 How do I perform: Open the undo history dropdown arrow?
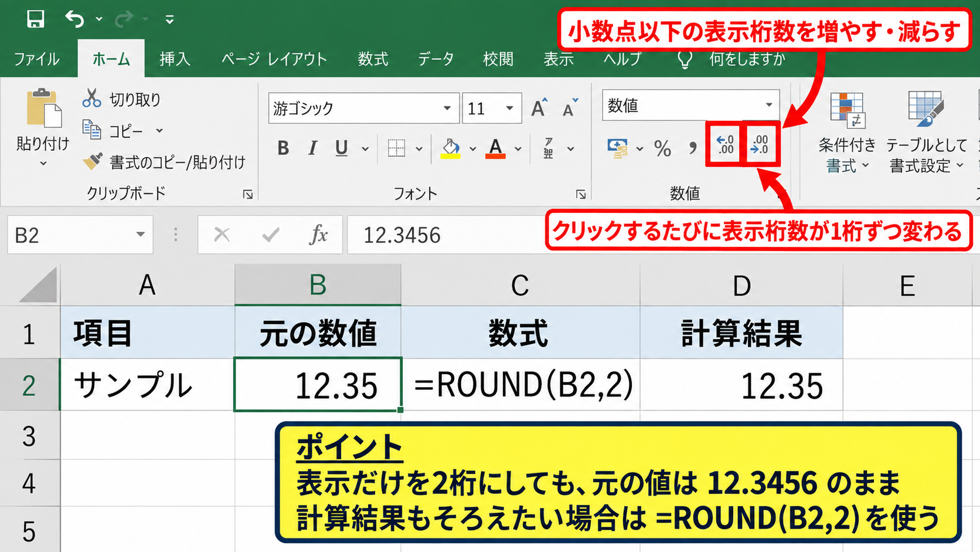(x=99, y=19)
